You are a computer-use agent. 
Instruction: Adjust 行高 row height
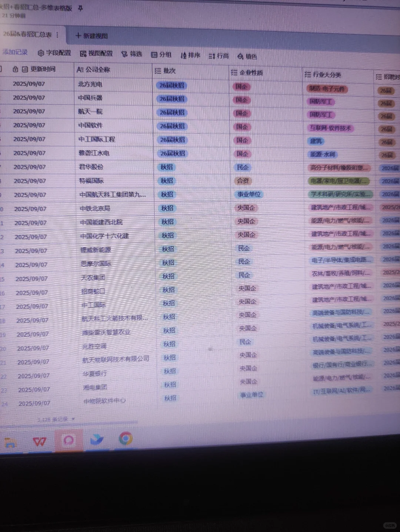click(x=219, y=56)
